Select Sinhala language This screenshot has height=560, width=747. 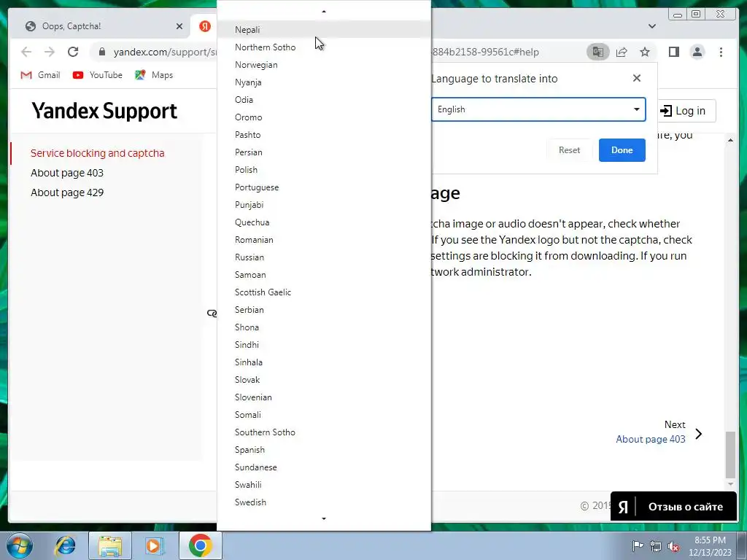click(324, 362)
